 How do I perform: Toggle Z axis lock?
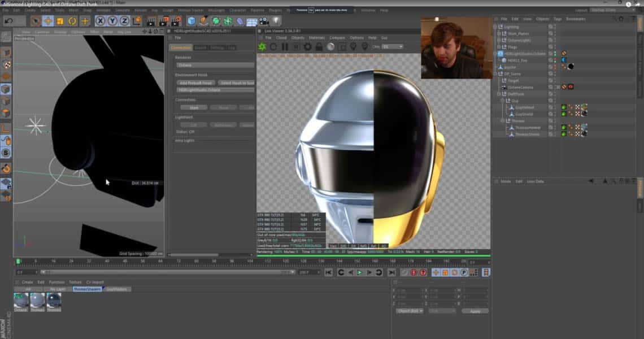[x=125, y=21]
